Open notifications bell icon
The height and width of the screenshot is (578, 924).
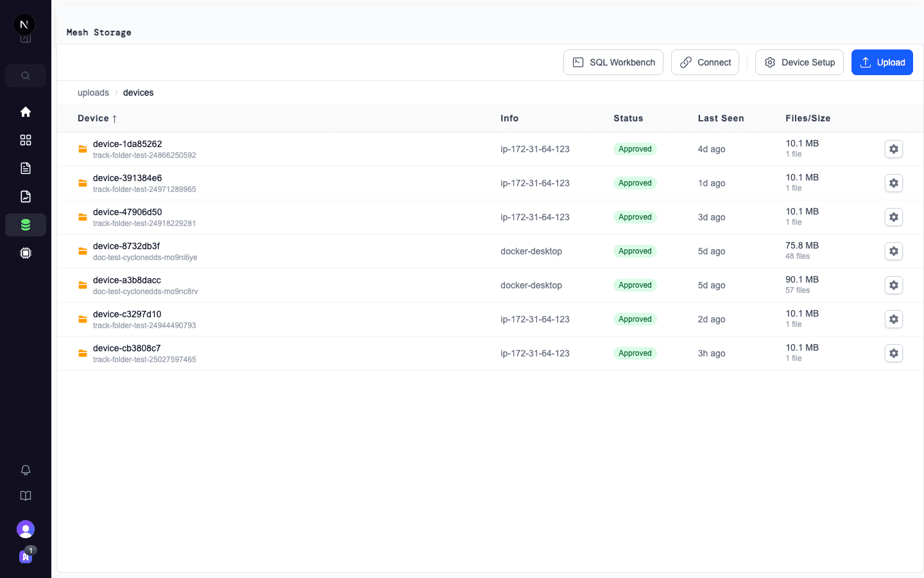[x=26, y=470]
